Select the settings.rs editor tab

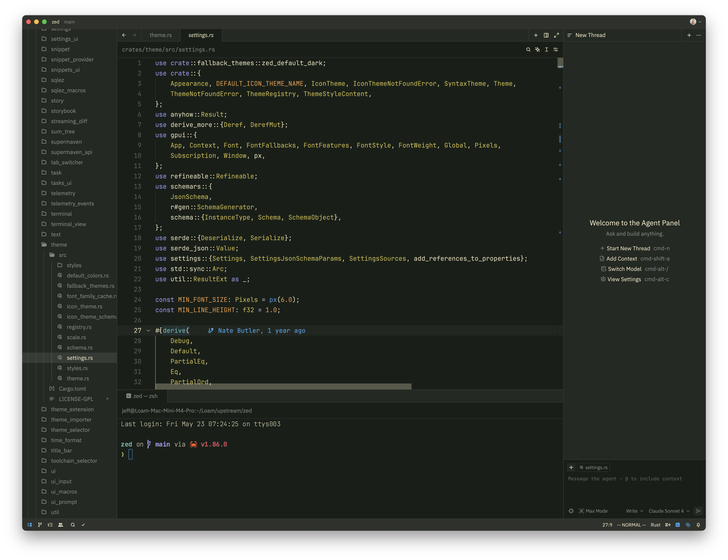coord(201,35)
